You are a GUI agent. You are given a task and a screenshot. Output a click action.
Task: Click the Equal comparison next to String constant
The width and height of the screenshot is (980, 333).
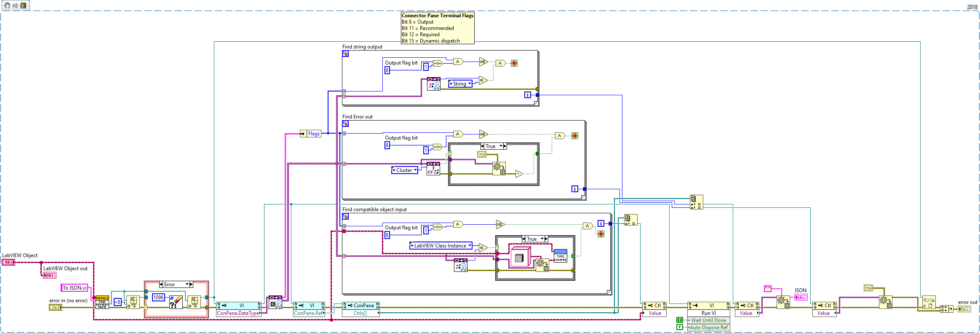(483, 81)
